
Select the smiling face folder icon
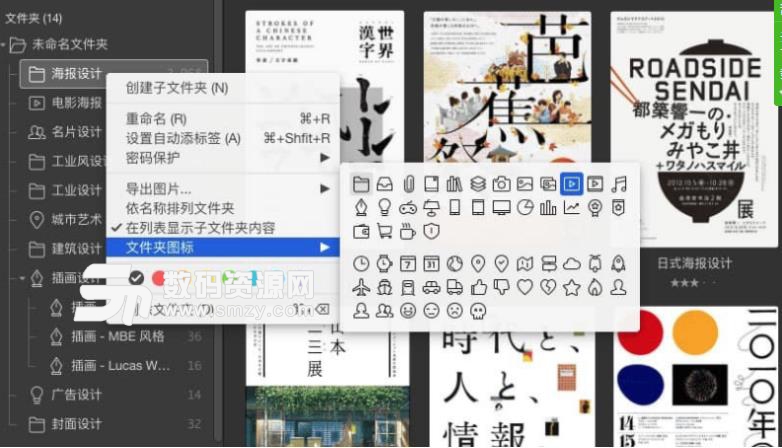pyautogui.click(x=408, y=311)
